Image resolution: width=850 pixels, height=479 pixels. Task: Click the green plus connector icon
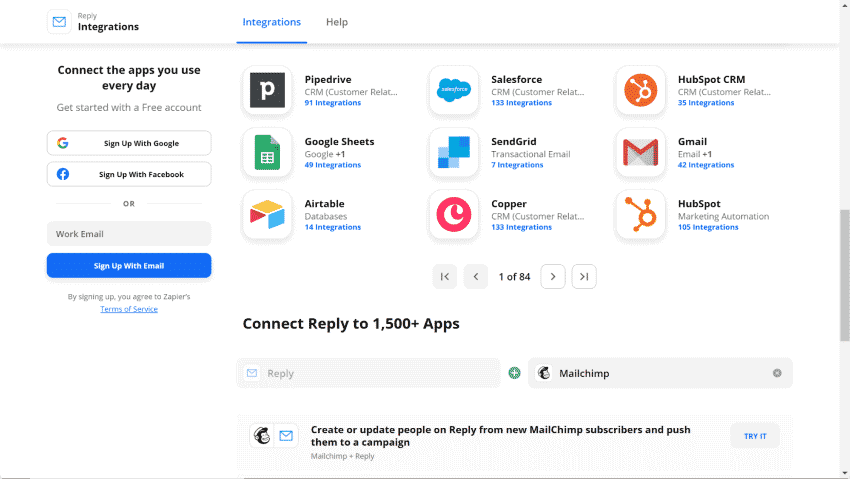[514, 373]
